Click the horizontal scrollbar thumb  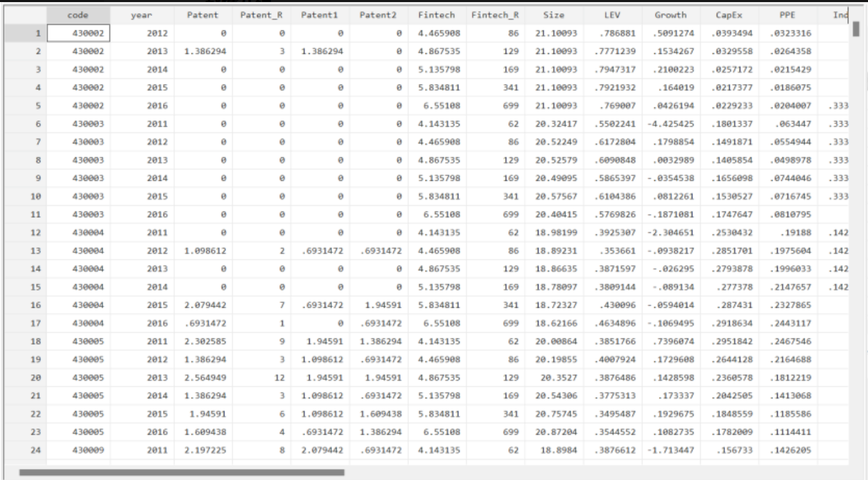click(x=182, y=472)
